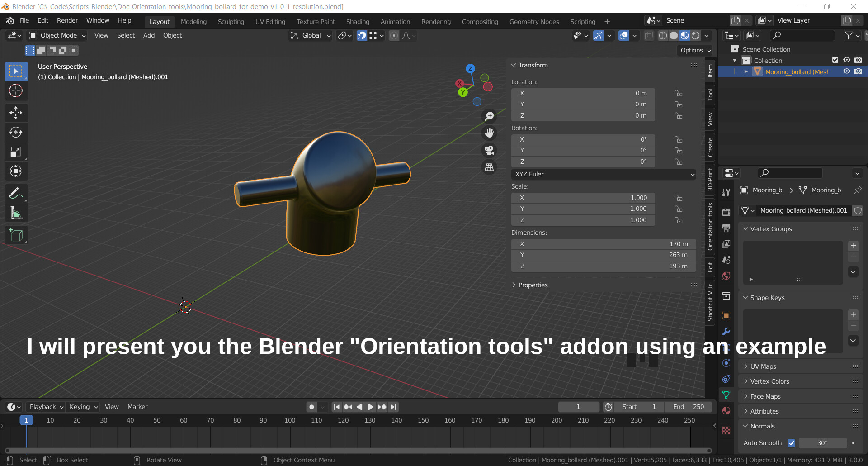This screenshot has width=868, height=466.
Task: Click the Zoom view magnifier icon
Action: 489,116
